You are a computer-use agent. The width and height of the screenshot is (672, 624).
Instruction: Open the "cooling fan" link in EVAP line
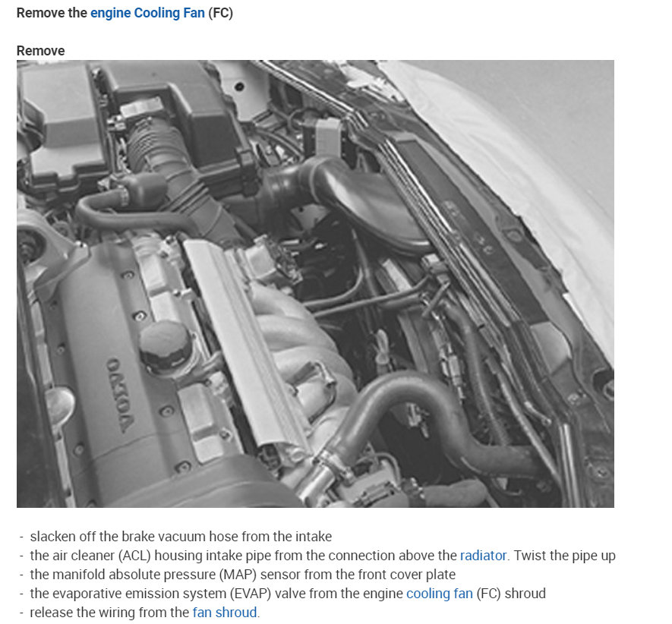pos(440,594)
